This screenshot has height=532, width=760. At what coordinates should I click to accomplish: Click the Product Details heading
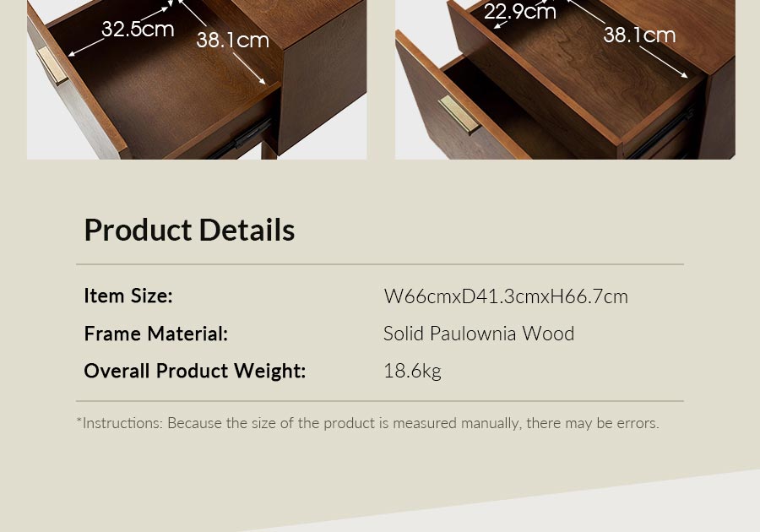pos(189,230)
